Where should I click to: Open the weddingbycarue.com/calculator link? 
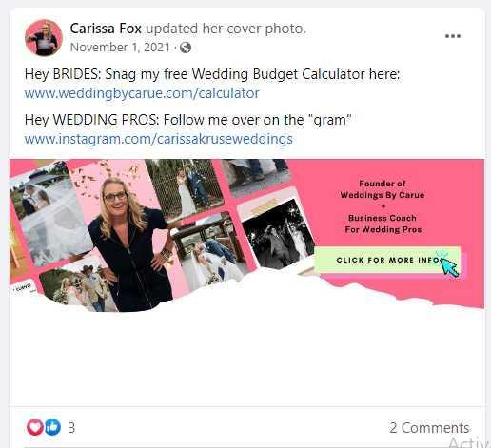pos(142,93)
